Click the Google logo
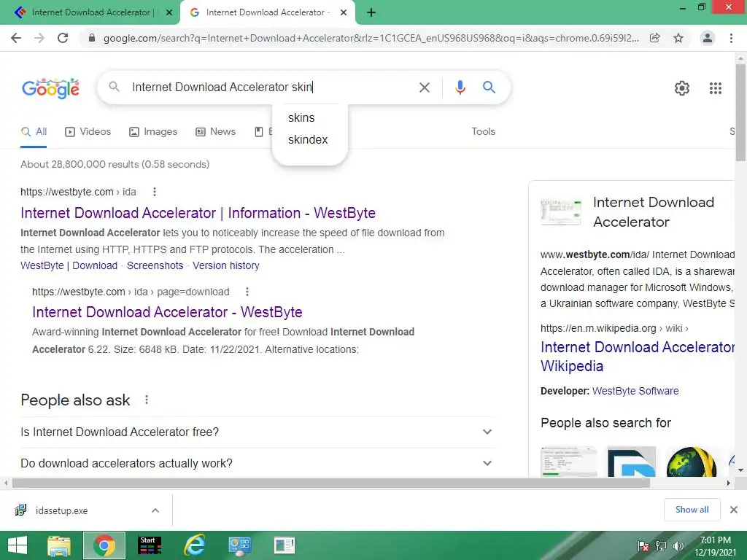747x560 pixels. click(x=50, y=88)
